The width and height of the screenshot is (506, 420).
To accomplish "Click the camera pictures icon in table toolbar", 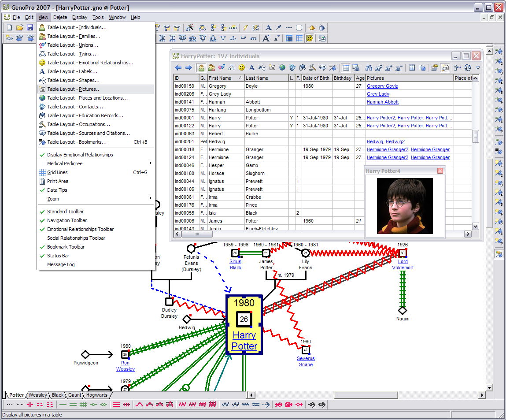I will 272,67.
